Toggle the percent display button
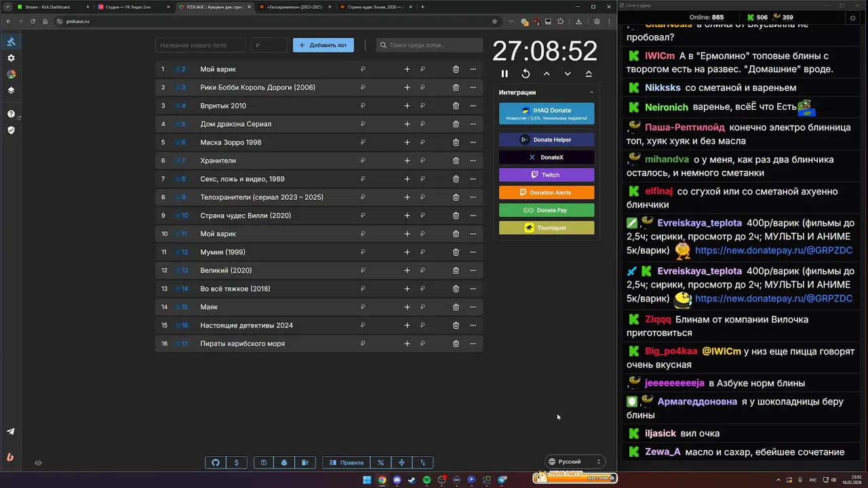Image resolution: width=868 pixels, height=488 pixels. [x=381, y=462]
